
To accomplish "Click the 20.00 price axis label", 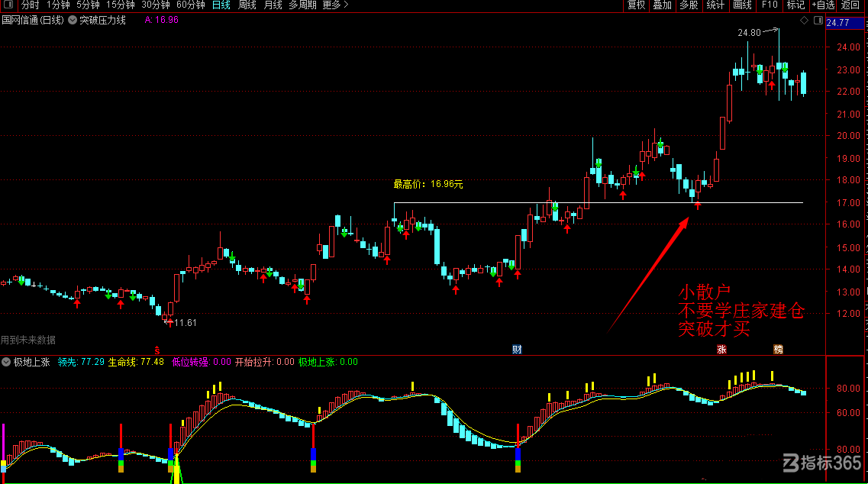I will click(x=849, y=136).
